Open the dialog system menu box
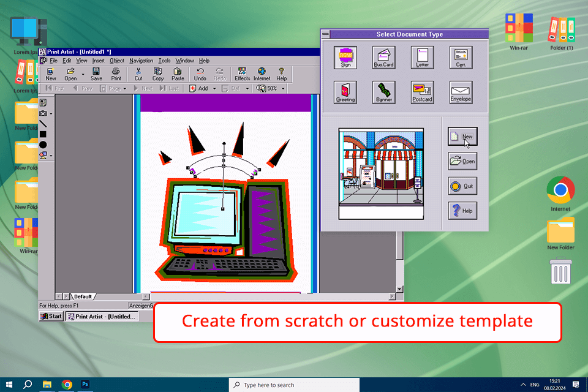 (x=325, y=34)
